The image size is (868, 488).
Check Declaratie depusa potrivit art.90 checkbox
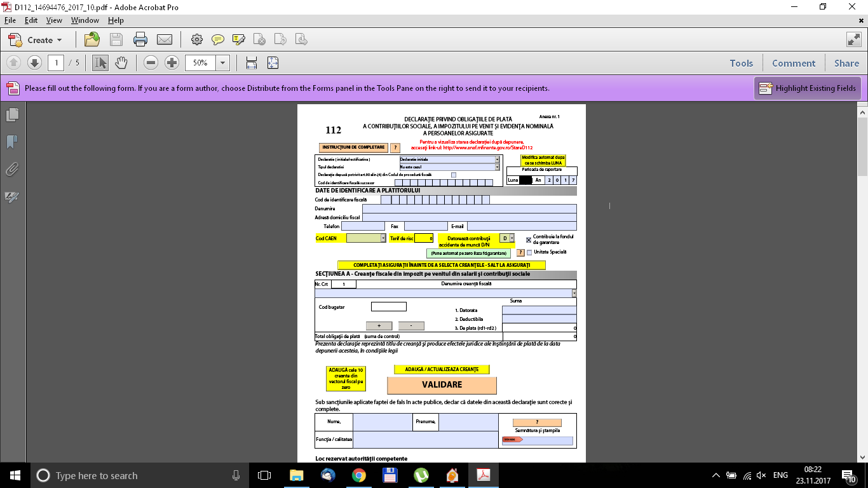click(x=453, y=175)
